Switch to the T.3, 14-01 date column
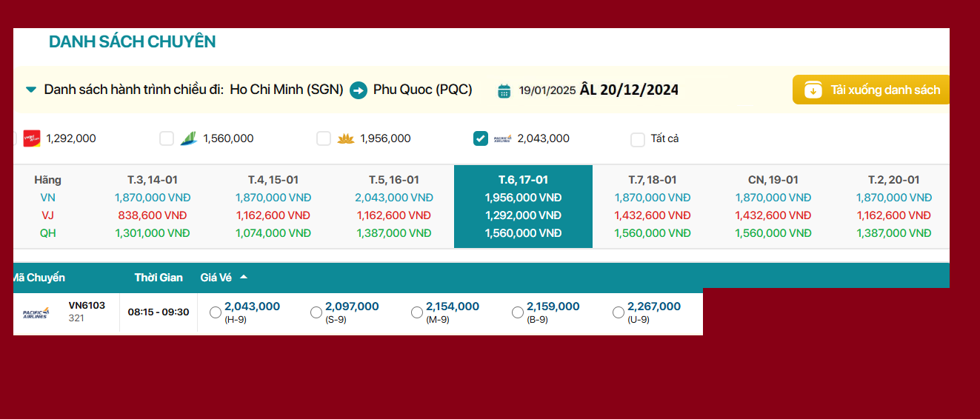This screenshot has height=419, width=980. coord(152,180)
